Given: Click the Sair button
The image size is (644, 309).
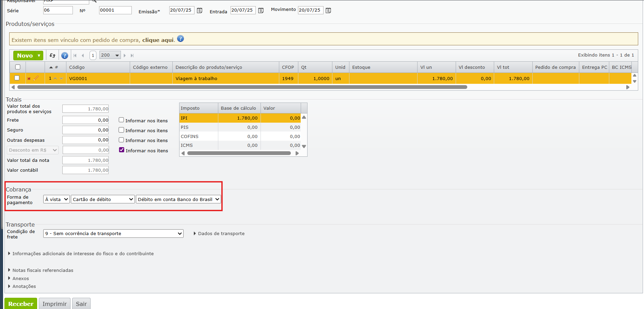Looking at the screenshot, I should point(81,304).
